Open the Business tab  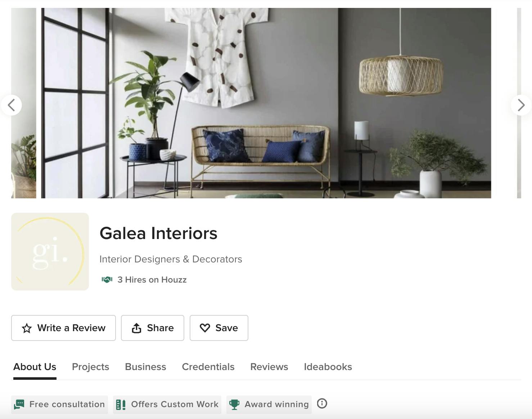(145, 367)
